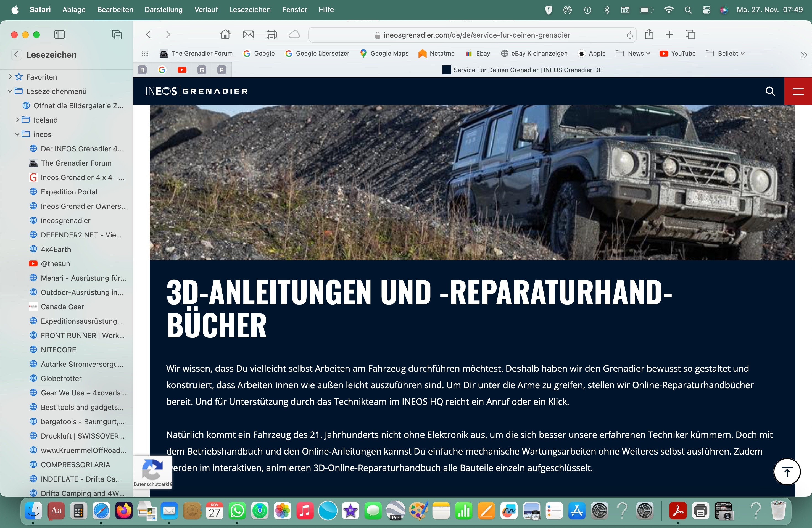
Task: Go back with the back arrow
Action: tap(148, 35)
